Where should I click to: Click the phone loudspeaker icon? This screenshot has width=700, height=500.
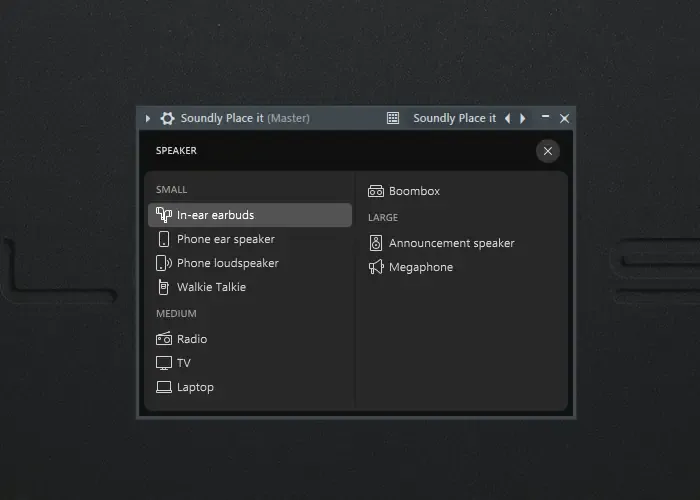(164, 263)
